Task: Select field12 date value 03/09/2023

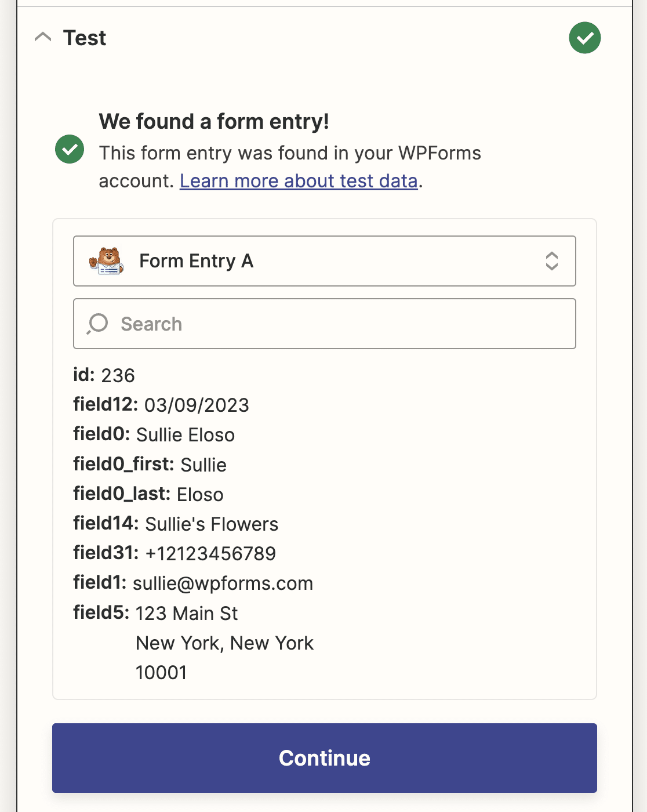Action: [197, 405]
